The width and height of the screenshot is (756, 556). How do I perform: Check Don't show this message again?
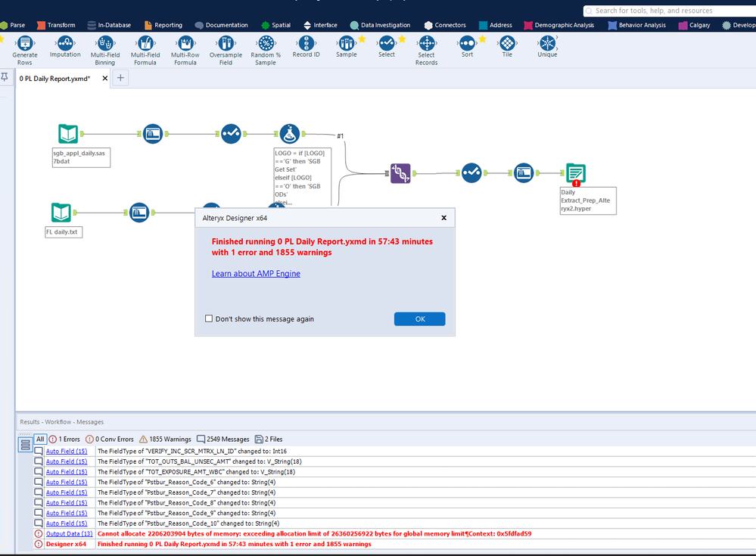click(x=209, y=318)
